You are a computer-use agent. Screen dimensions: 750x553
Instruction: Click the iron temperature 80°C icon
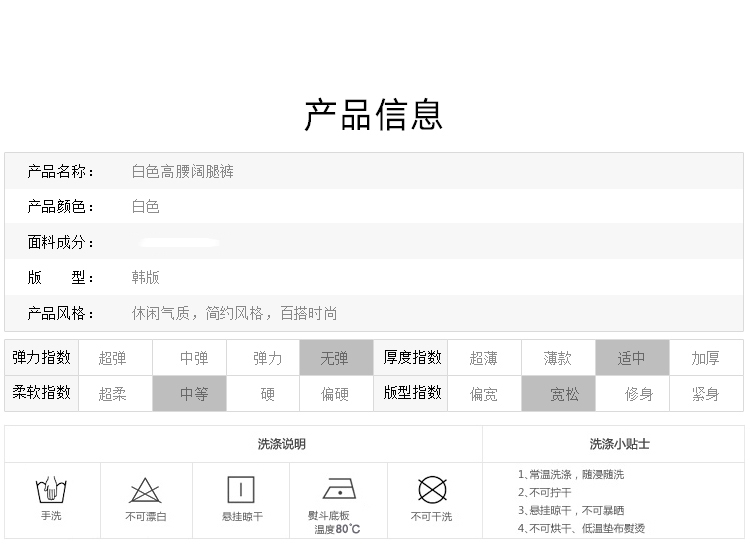(x=338, y=489)
